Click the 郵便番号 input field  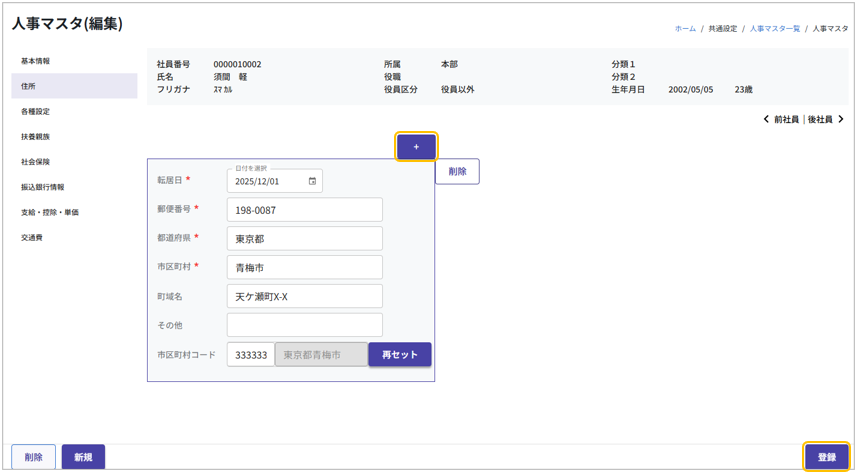[x=304, y=210]
